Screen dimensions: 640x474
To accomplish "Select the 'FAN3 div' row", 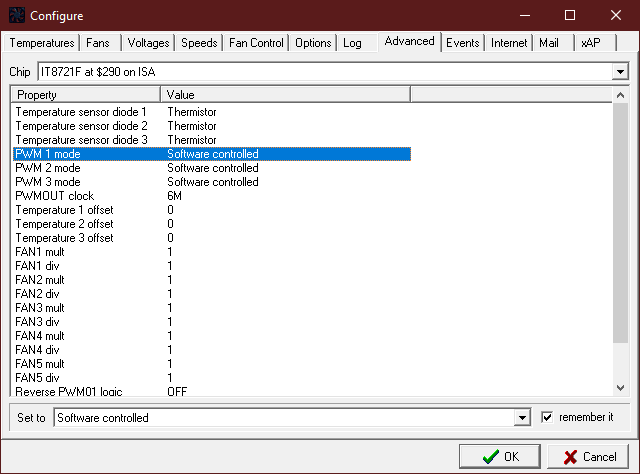I will (211, 322).
